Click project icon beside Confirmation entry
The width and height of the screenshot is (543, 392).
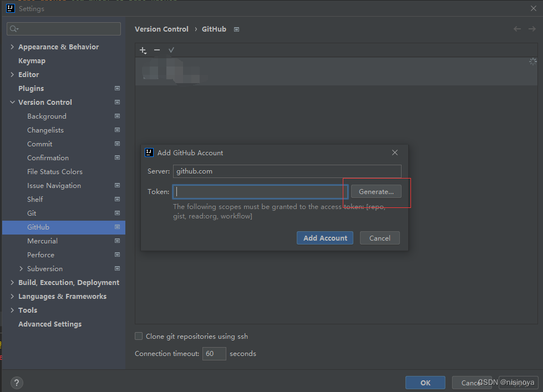point(118,157)
